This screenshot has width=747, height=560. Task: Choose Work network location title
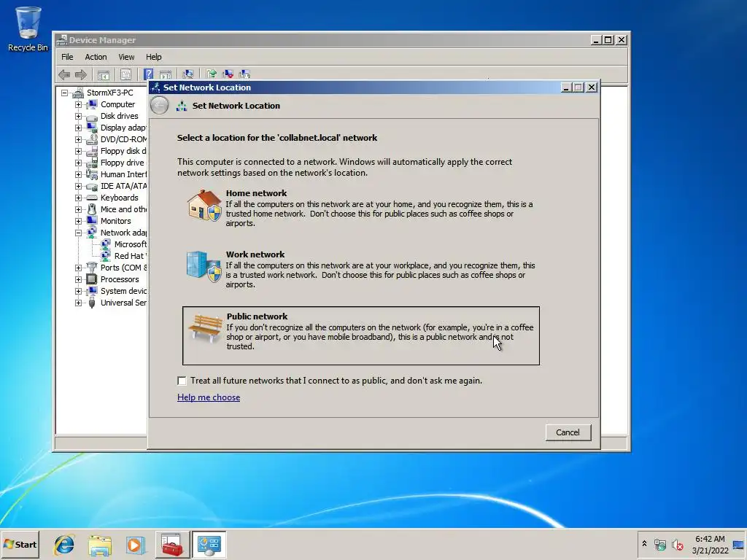coord(255,254)
